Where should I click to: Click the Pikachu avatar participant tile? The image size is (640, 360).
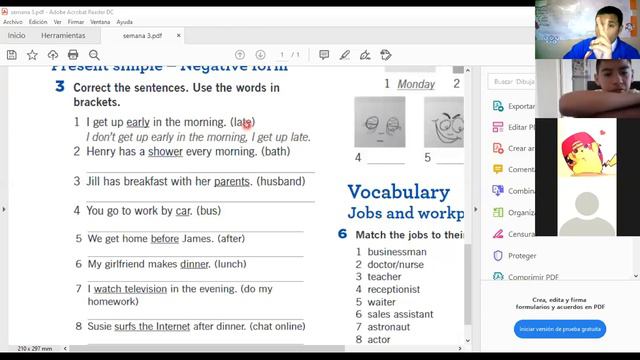pos(587,147)
